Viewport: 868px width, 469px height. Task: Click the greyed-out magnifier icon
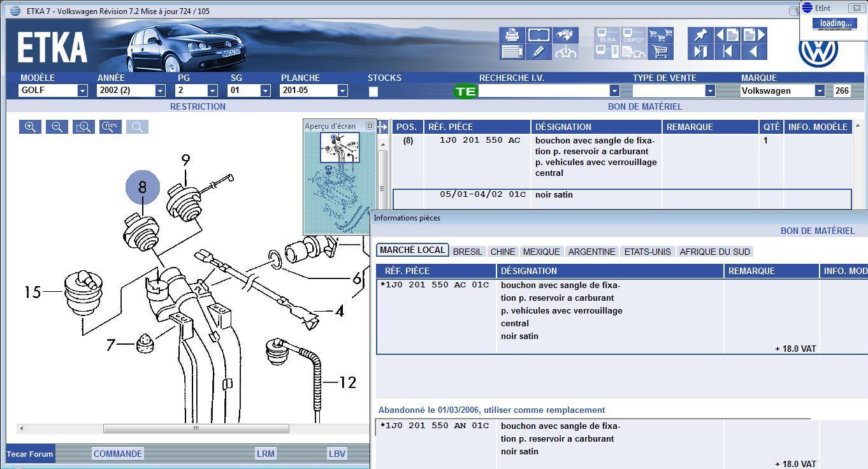137,127
